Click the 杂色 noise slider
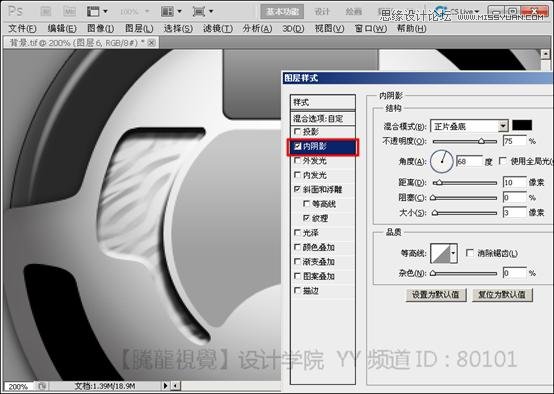The height and width of the screenshot is (394, 554). point(465,273)
